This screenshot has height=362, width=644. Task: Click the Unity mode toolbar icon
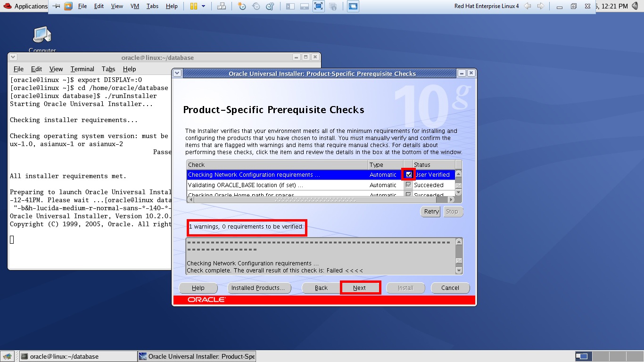pyautogui.click(x=333, y=6)
